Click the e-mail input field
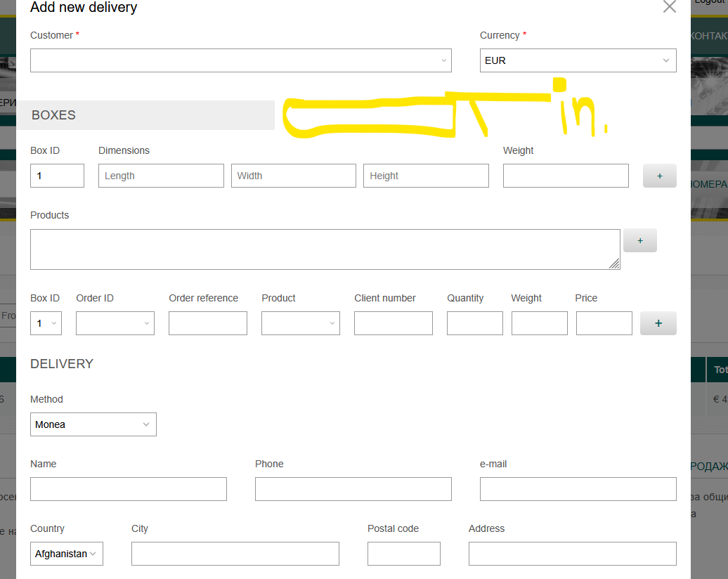Image resolution: width=728 pixels, height=579 pixels. point(578,489)
